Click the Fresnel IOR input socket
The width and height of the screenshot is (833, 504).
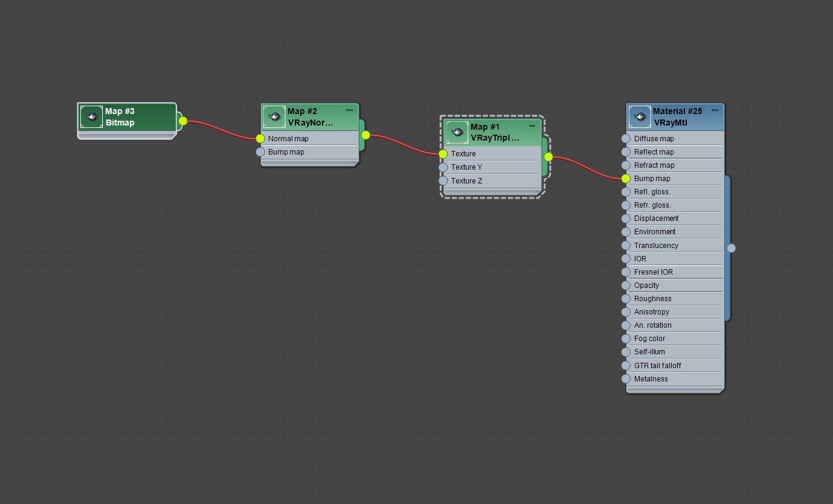626,272
